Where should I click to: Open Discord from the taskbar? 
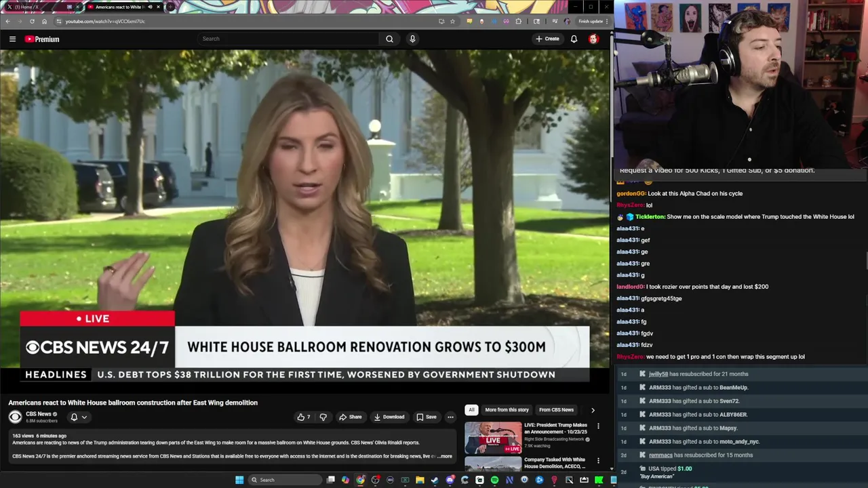coord(450,480)
